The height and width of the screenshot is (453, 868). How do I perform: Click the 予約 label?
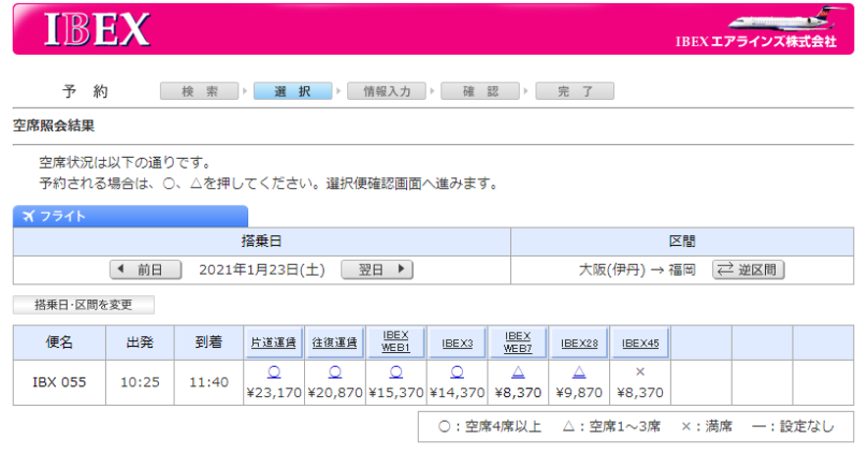85,91
